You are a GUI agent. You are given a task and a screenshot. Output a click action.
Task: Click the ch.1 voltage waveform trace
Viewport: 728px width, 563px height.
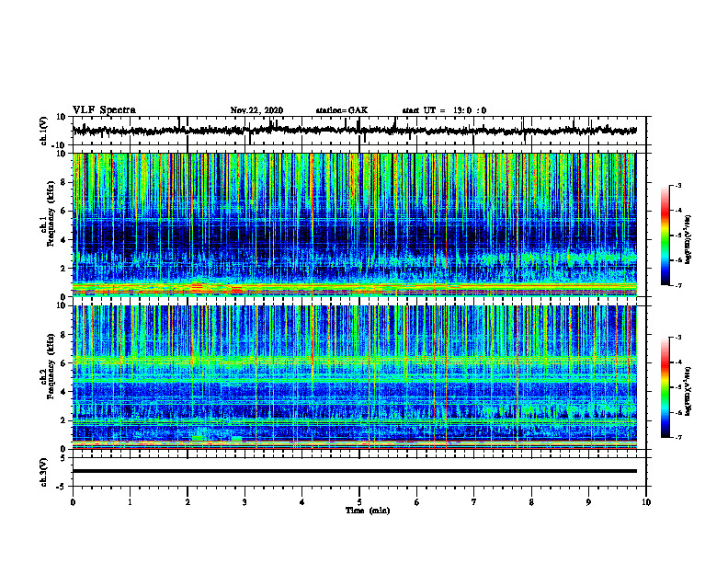pos(354,131)
